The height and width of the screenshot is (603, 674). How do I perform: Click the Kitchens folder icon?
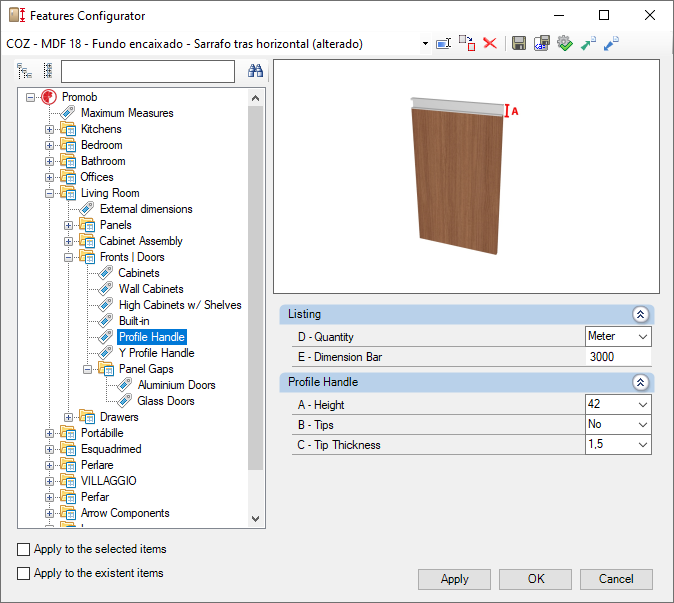(68, 129)
